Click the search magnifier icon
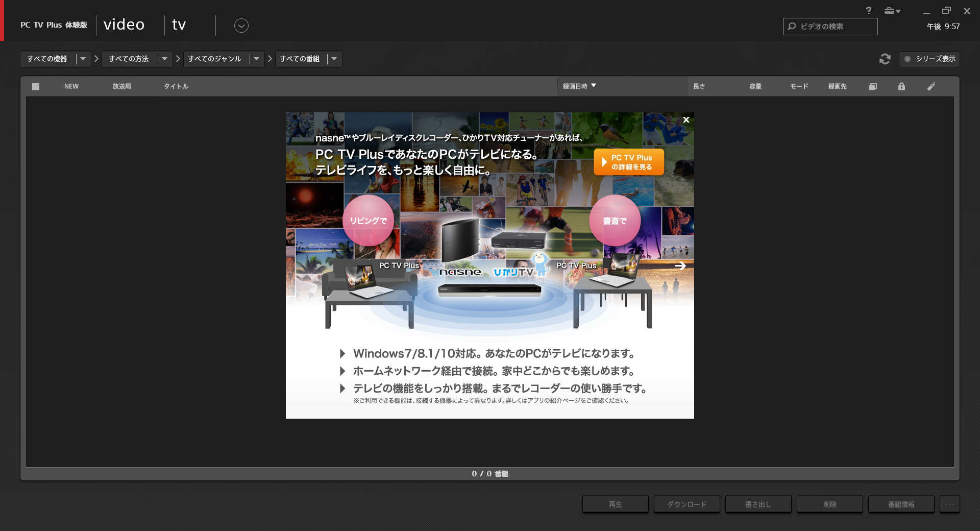Screen dimensions: 980x531 pyautogui.click(x=792, y=27)
